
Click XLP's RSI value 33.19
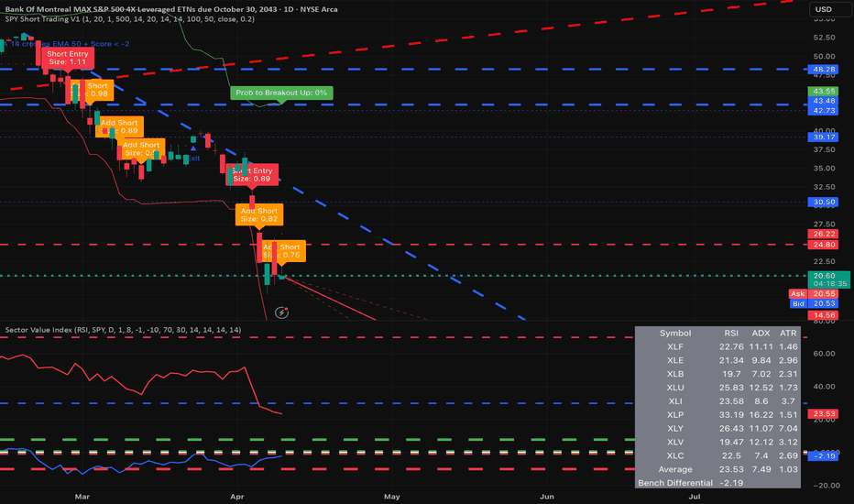tap(731, 414)
